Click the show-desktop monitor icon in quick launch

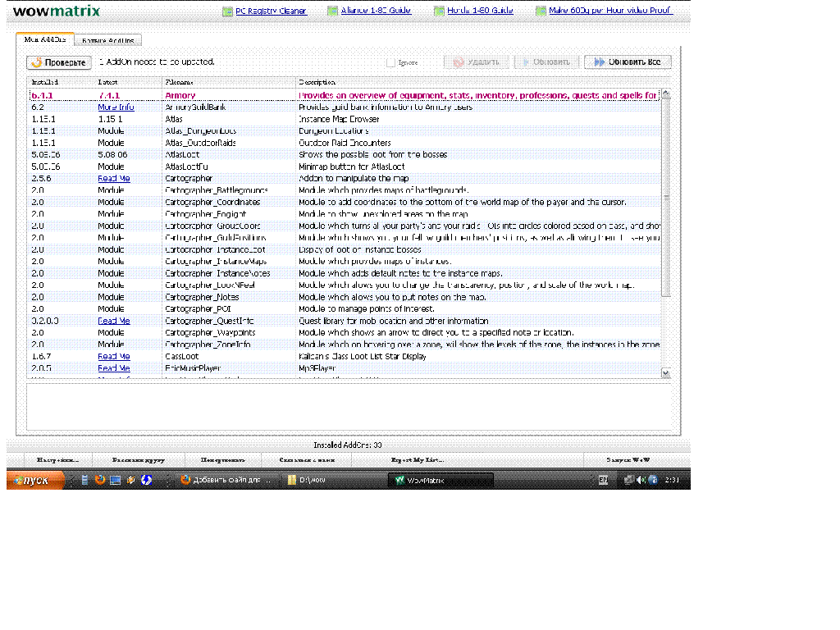pyautogui.click(x=115, y=480)
